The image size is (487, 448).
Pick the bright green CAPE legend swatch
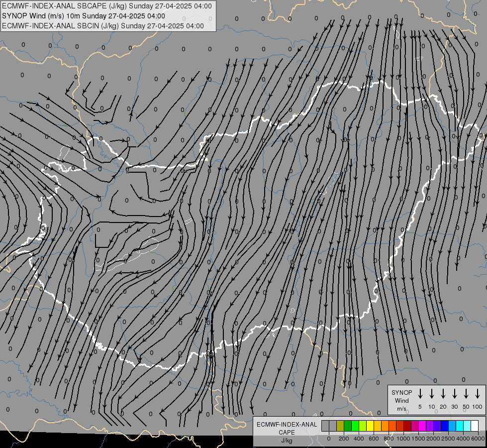(x=355, y=426)
